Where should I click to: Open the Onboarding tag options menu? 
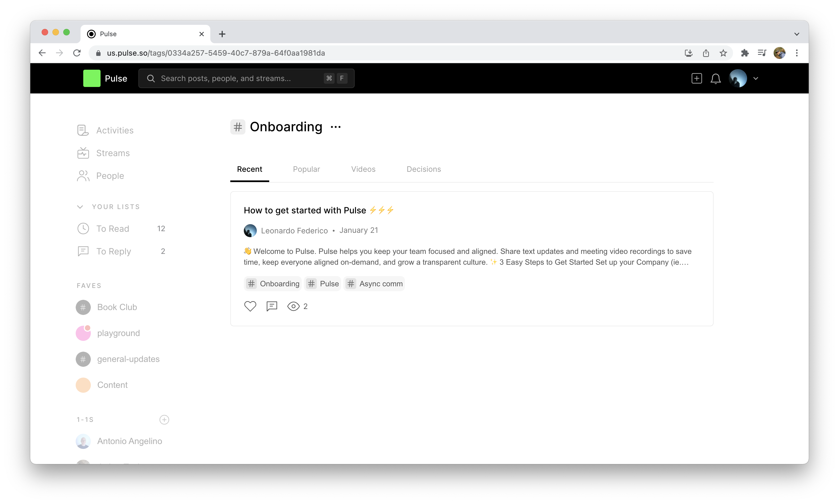point(336,127)
